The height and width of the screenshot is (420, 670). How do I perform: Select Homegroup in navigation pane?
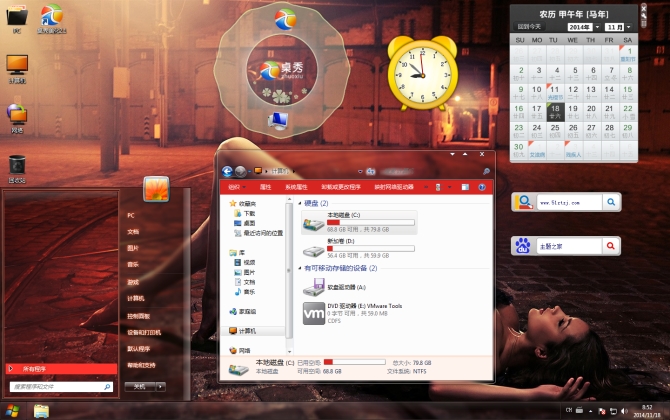coord(243,311)
